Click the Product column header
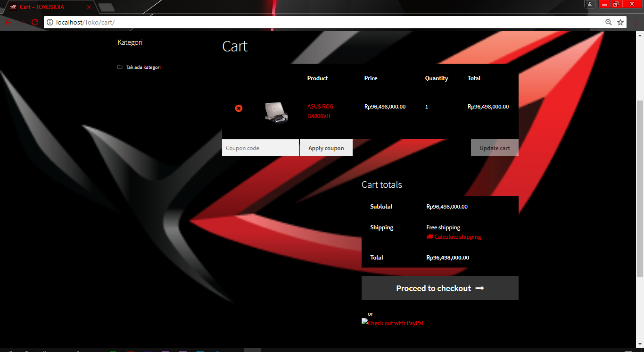644x352 pixels. point(317,78)
